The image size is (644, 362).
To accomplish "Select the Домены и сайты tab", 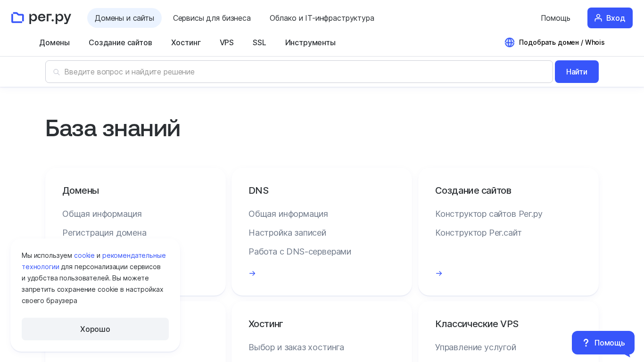I will click(x=124, y=18).
